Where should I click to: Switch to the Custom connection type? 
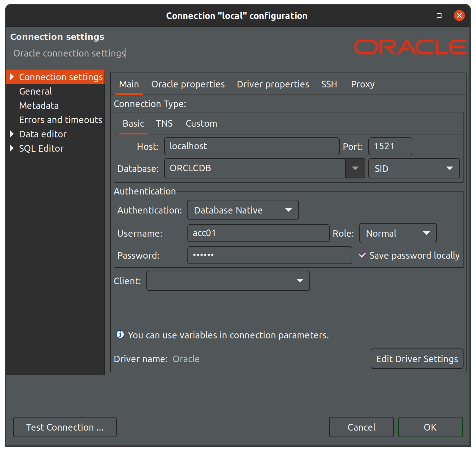pos(201,123)
